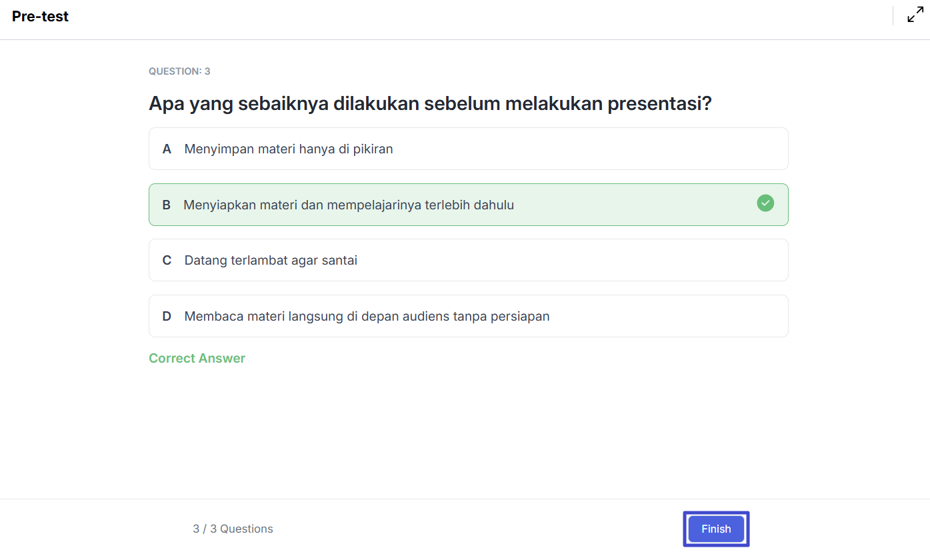Click the letter A option marker
This screenshot has width=930, height=560.
(167, 149)
